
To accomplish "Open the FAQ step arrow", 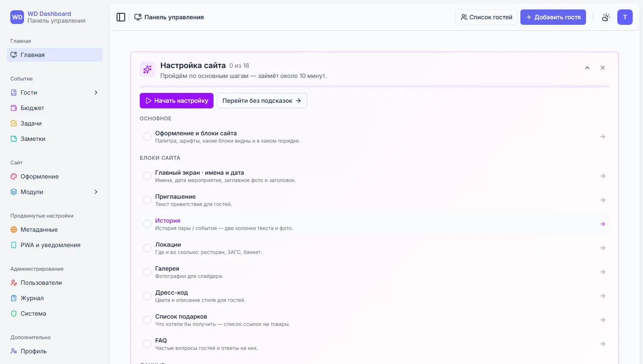I will click(x=603, y=344).
